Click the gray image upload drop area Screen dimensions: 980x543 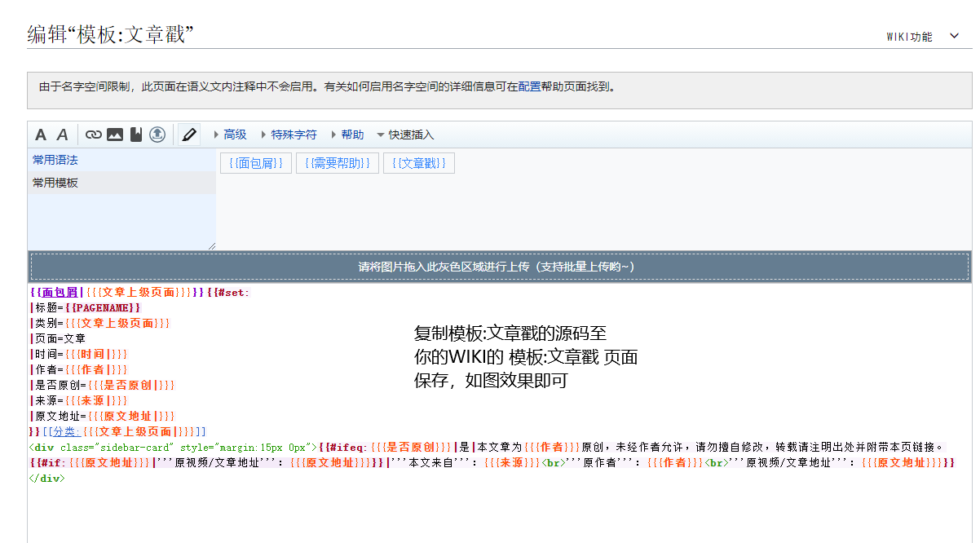click(x=499, y=267)
